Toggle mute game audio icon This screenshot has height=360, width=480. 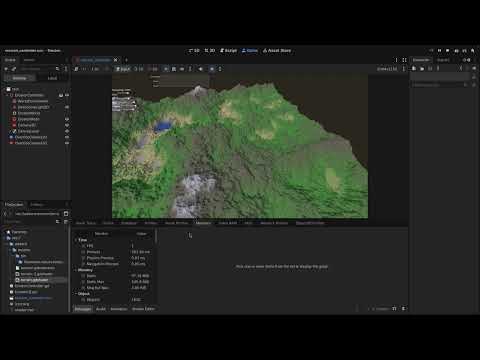pos(201,69)
